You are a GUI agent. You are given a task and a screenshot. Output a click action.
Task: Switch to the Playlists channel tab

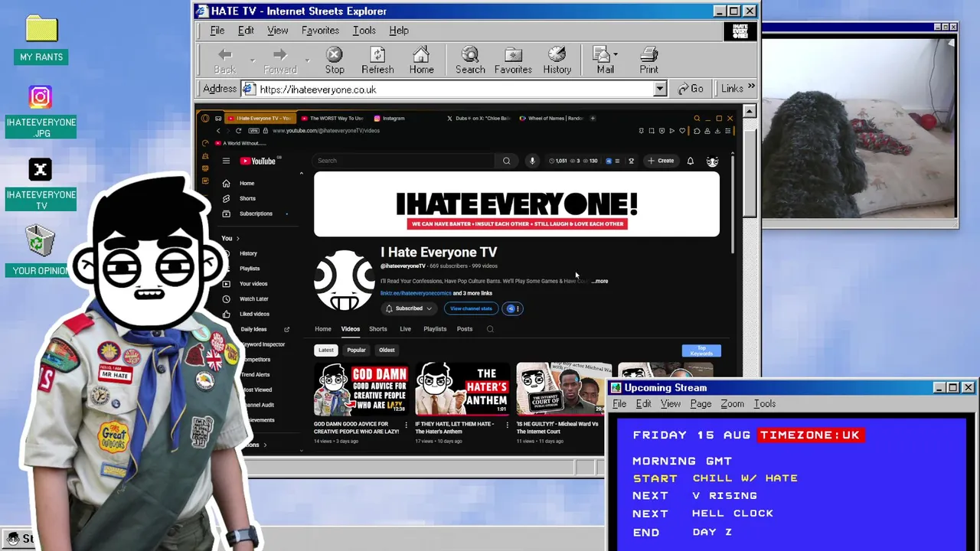click(x=435, y=329)
